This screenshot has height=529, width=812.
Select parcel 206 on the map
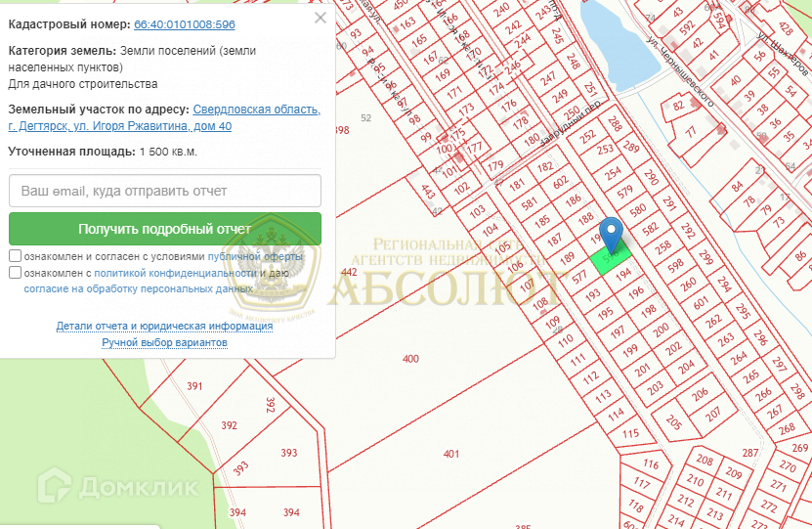click(700, 394)
